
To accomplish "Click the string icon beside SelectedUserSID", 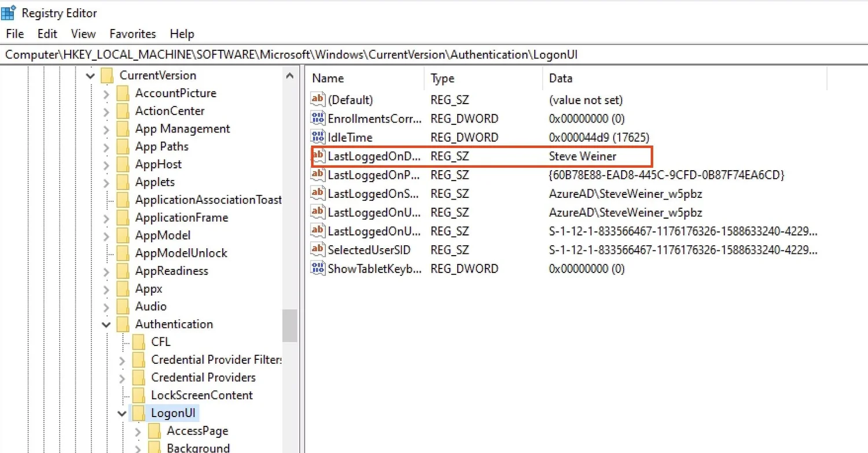I will (x=318, y=250).
